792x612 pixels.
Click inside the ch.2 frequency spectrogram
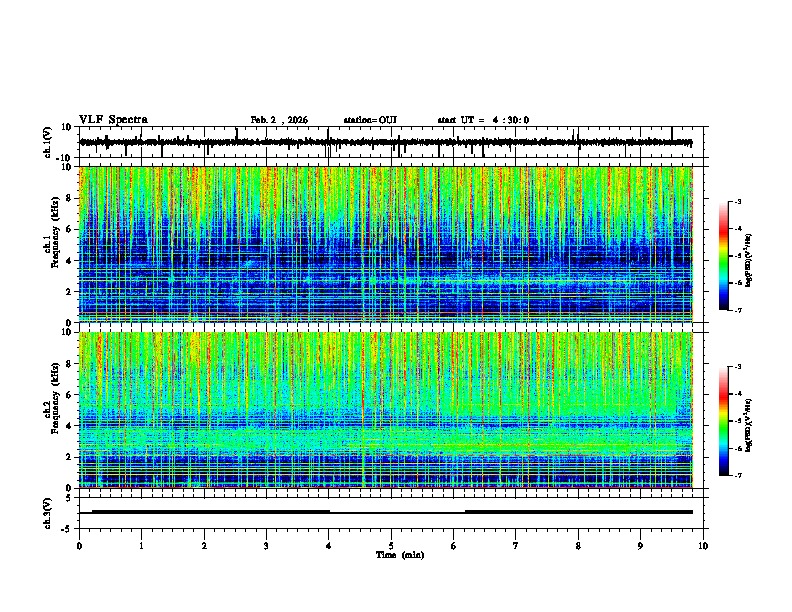[386, 410]
